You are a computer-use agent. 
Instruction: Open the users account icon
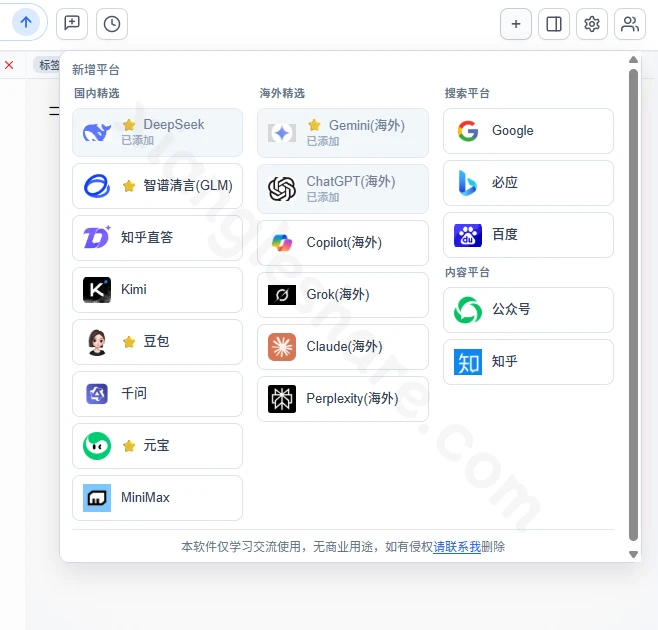(x=629, y=24)
